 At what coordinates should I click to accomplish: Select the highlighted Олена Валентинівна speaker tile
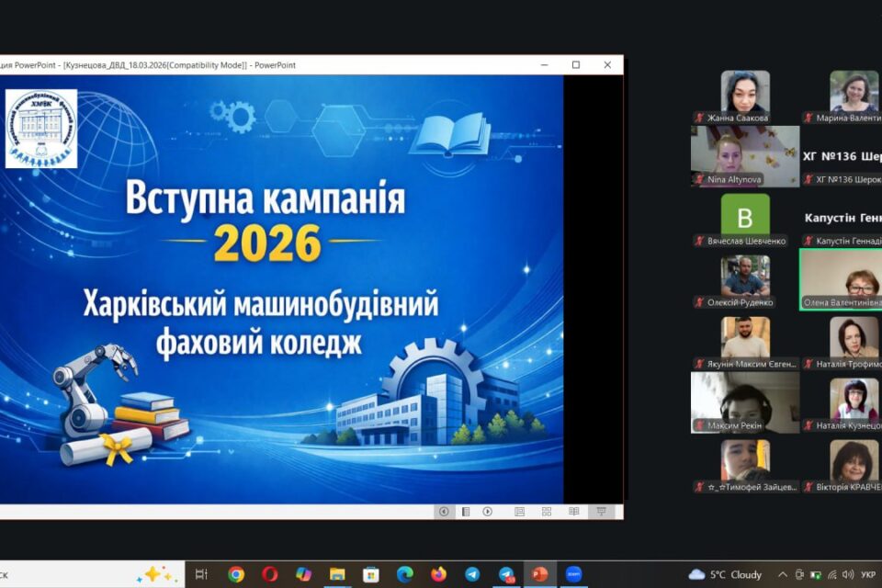(841, 279)
